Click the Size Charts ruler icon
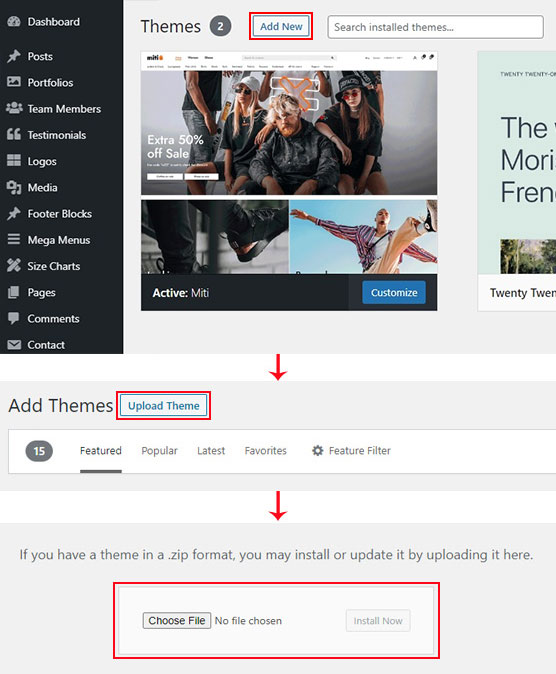The height and width of the screenshot is (674, 556). point(14,266)
